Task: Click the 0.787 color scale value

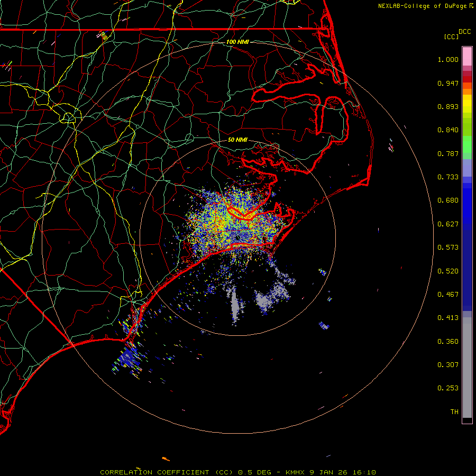Action: point(448,153)
